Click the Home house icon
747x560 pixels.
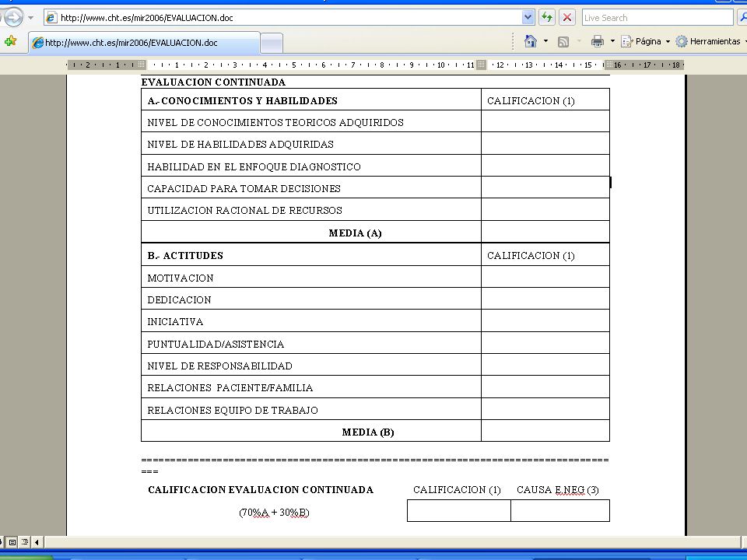tap(530, 41)
